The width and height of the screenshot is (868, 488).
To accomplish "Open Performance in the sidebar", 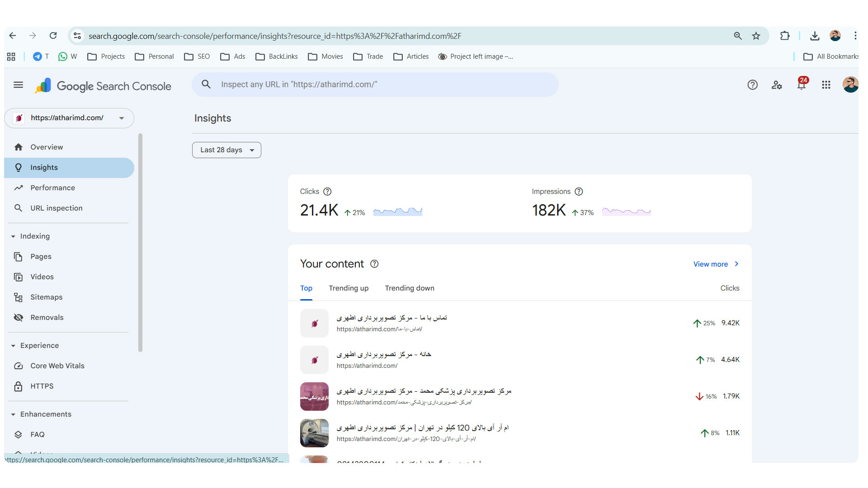I will pyautogui.click(x=69, y=188).
